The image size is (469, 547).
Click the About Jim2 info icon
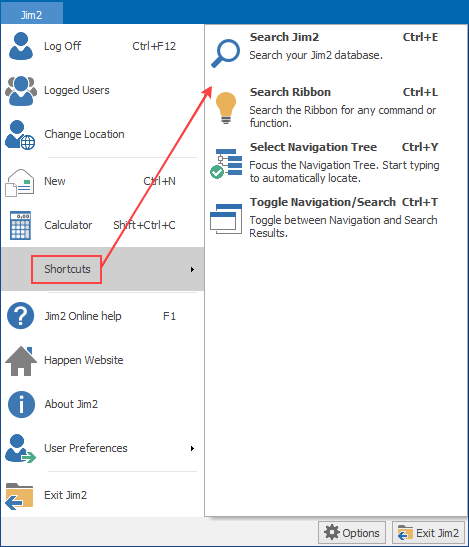[x=21, y=404]
